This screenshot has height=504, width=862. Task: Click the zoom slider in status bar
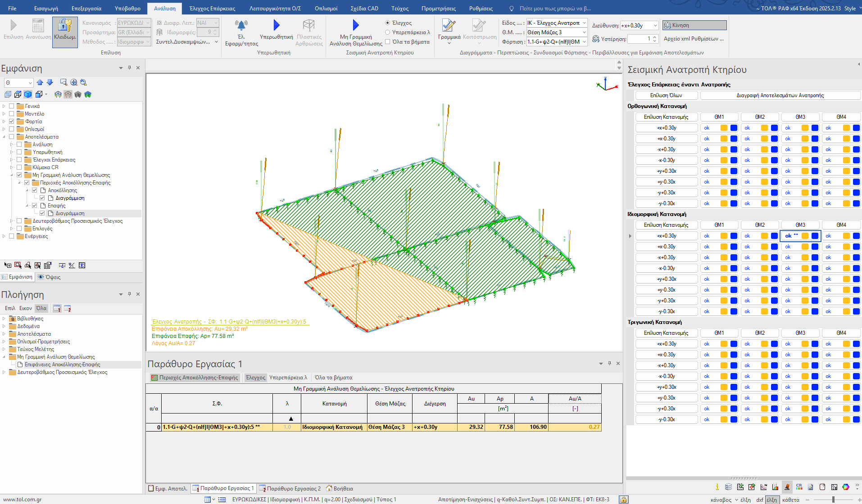tap(833, 499)
